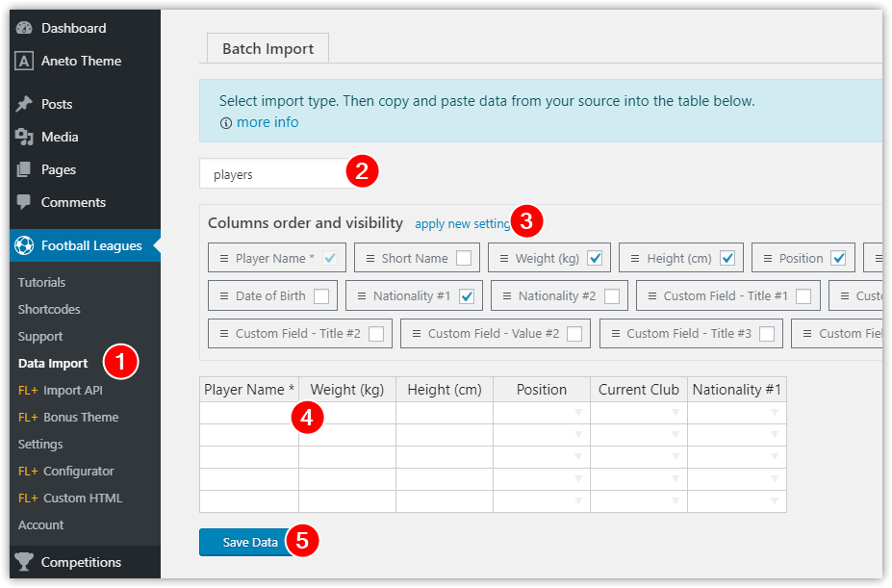Enable the Short Name column checkbox

(x=464, y=259)
